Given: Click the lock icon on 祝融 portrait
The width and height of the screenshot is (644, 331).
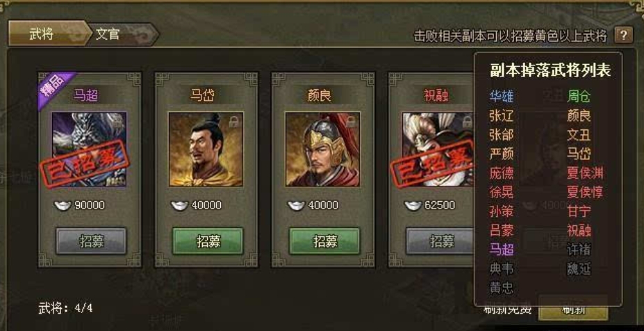Looking at the screenshot, I should tap(467, 121).
